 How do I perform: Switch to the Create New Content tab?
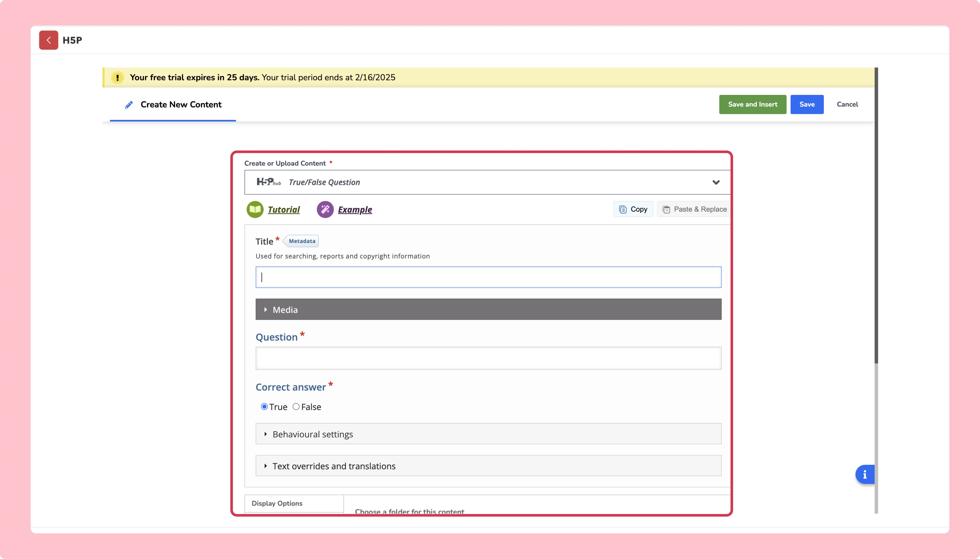tap(173, 105)
